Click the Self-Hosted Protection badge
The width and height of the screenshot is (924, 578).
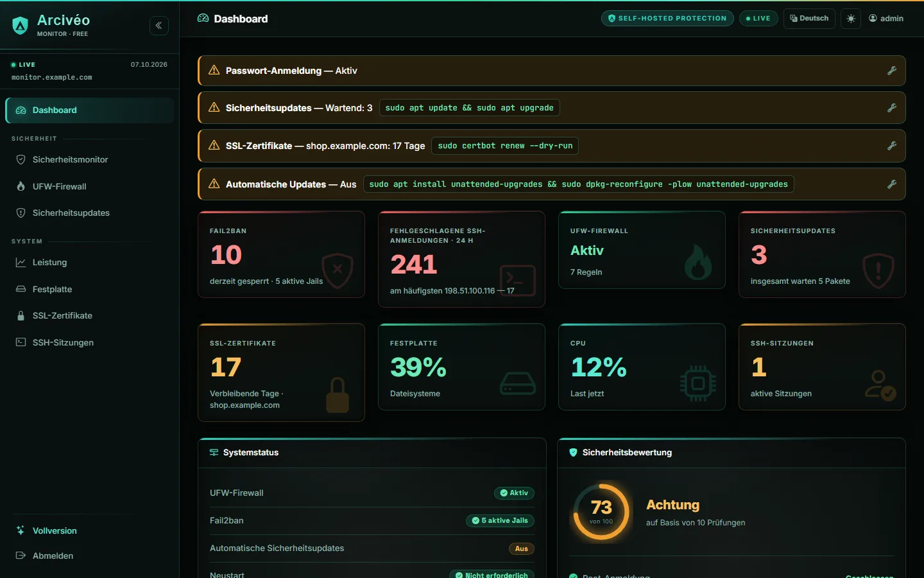tap(667, 19)
